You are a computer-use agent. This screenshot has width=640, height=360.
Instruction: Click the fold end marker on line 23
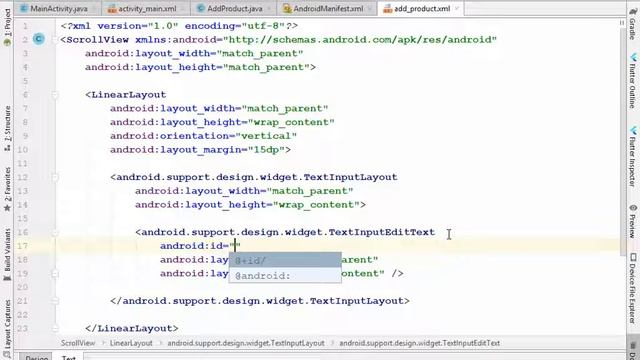click(55, 329)
